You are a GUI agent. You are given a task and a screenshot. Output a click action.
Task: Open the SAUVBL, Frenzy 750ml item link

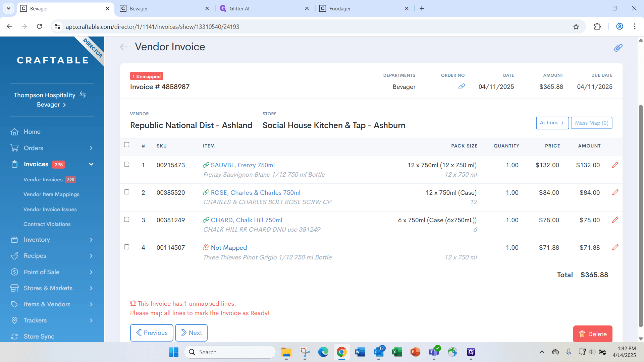pyautogui.click(x=243, y=165)
